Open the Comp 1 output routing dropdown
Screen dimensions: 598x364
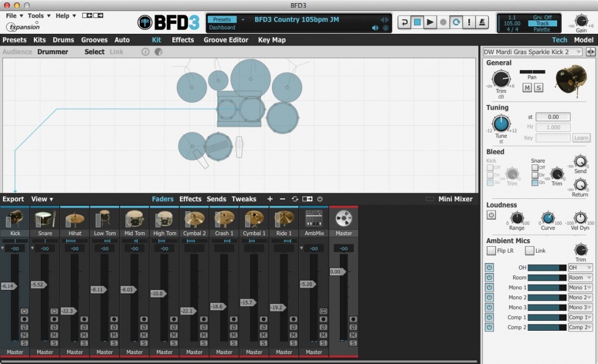[x=580, y=317]
